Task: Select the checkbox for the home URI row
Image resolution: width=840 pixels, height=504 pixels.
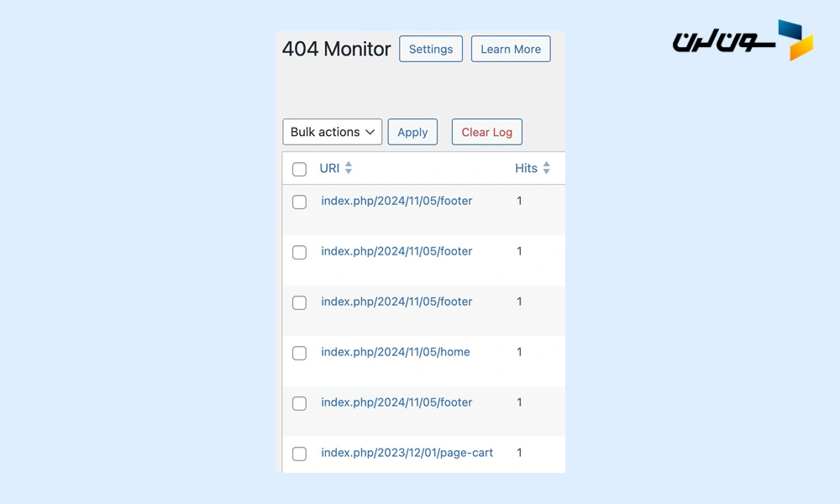Action: pos(299,353)
